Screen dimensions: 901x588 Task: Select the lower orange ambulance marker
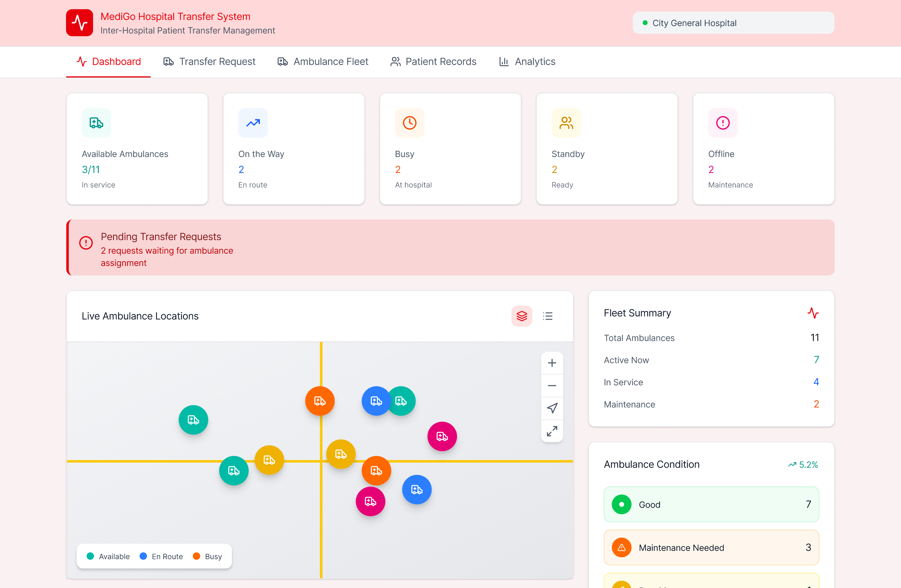click(x=376, y=471)
